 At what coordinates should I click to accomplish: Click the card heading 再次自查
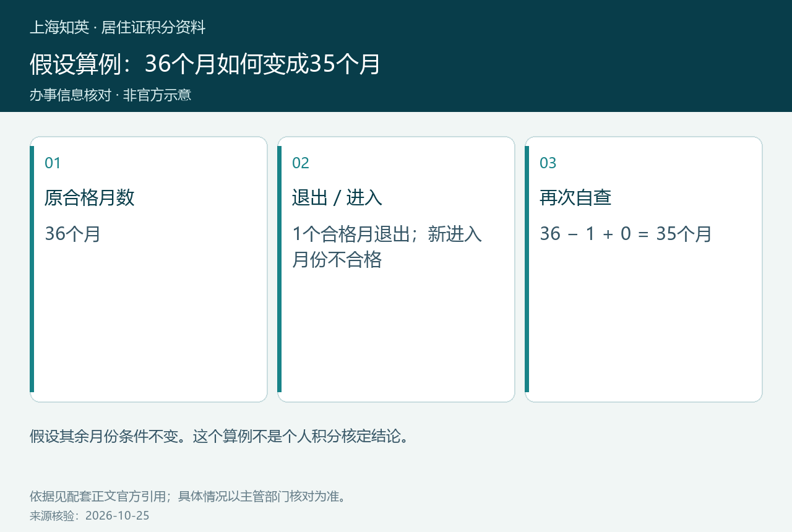click(575, 198)
